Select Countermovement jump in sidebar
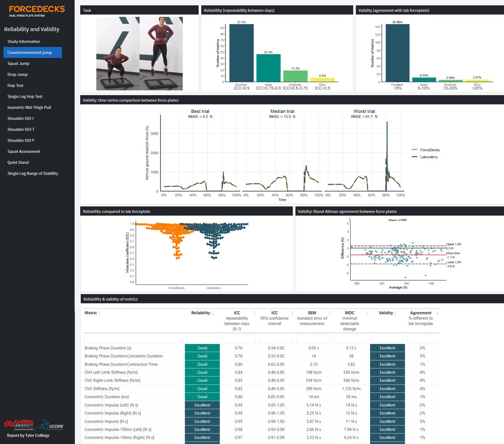The image size is (504, 444). 33,52
